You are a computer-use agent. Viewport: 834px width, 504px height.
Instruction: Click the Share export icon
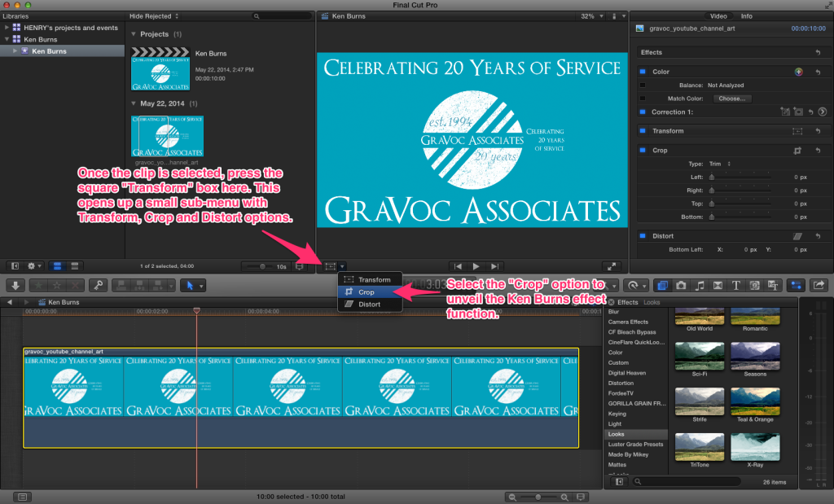tap(819, 285)
